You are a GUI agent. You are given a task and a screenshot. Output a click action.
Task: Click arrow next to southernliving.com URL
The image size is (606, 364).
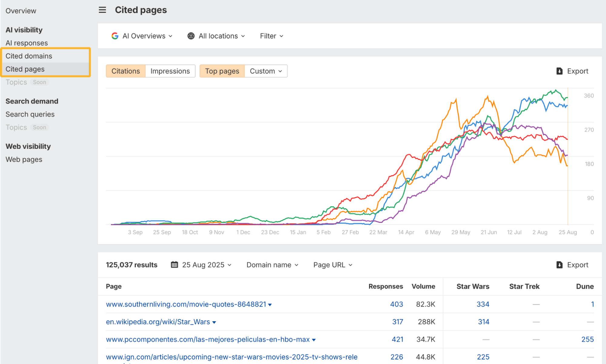[270, 305]
